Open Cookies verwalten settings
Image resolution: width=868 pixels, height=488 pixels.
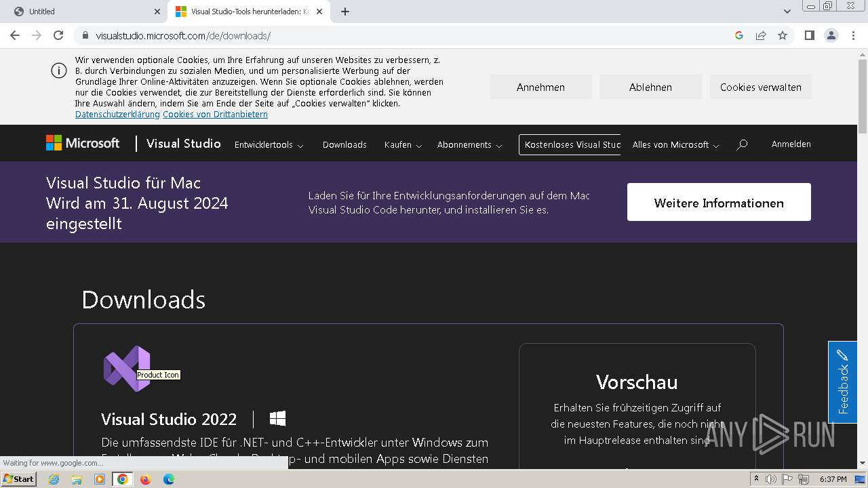coord(760,87)
